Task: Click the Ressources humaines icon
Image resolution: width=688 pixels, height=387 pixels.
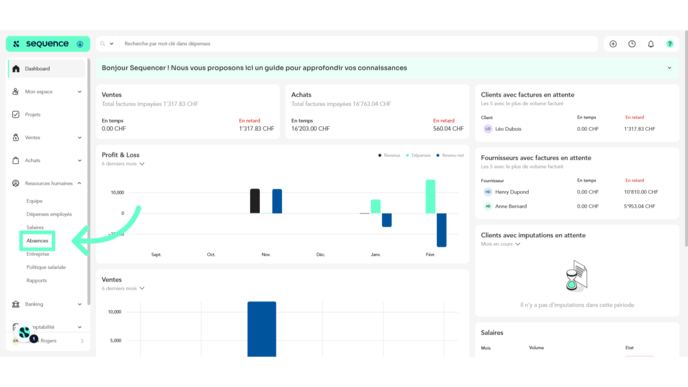Action: coord(16,183)
